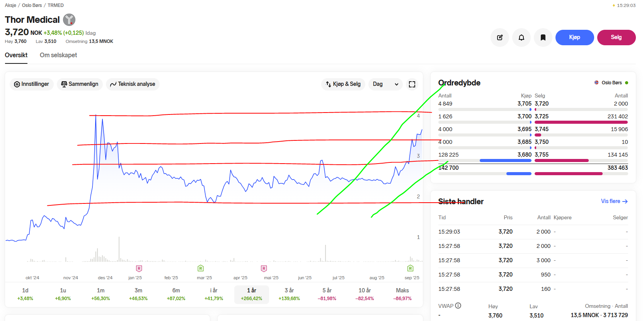Expand the chart to fullscreen
Viewport: 644px width, 321px height.
[x=412, y=84]
